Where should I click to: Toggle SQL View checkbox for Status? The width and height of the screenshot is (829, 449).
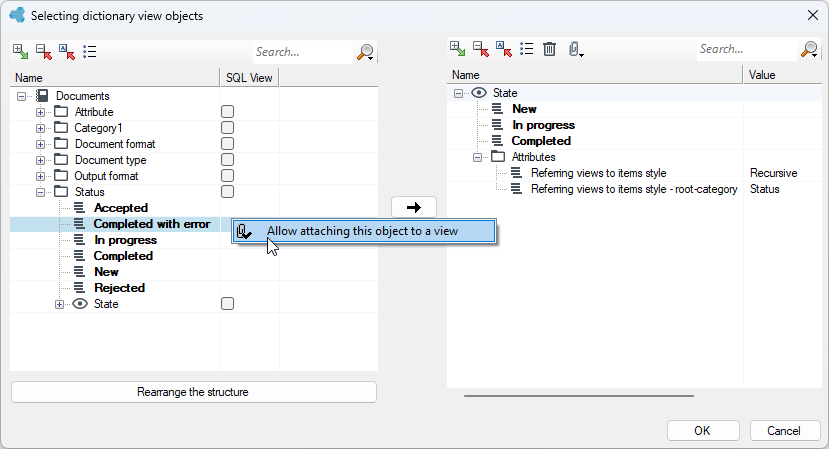pyautogui.click(x=227, y=191)
